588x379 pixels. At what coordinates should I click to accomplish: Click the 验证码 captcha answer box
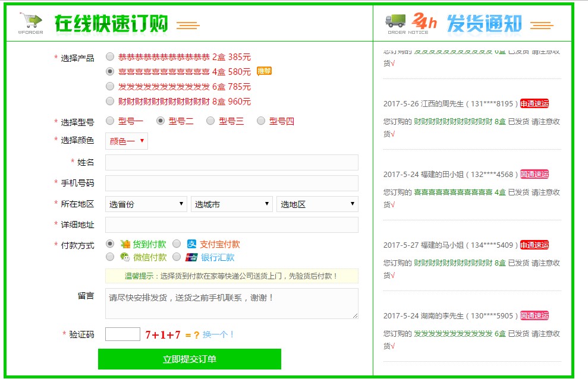(x=122, y=334)
